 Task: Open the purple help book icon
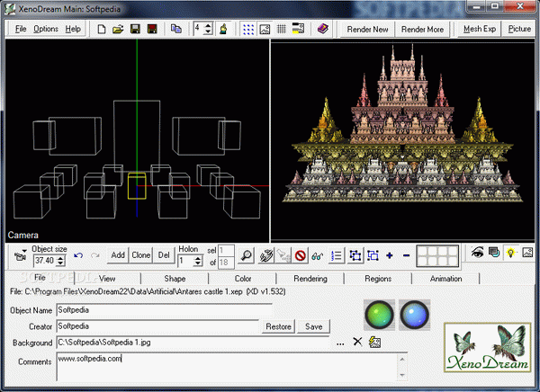[x=323, y=29]
